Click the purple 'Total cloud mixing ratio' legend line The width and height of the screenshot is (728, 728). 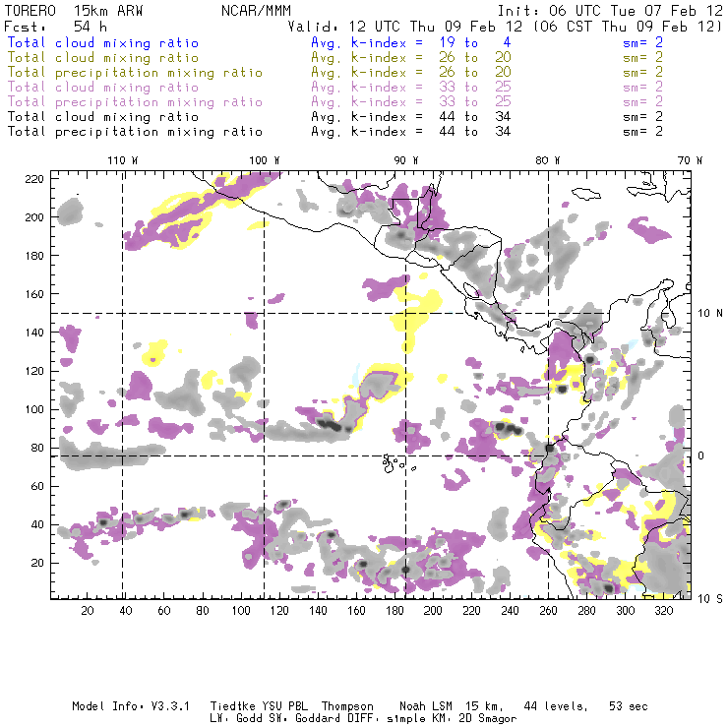(x=103, y=88)
